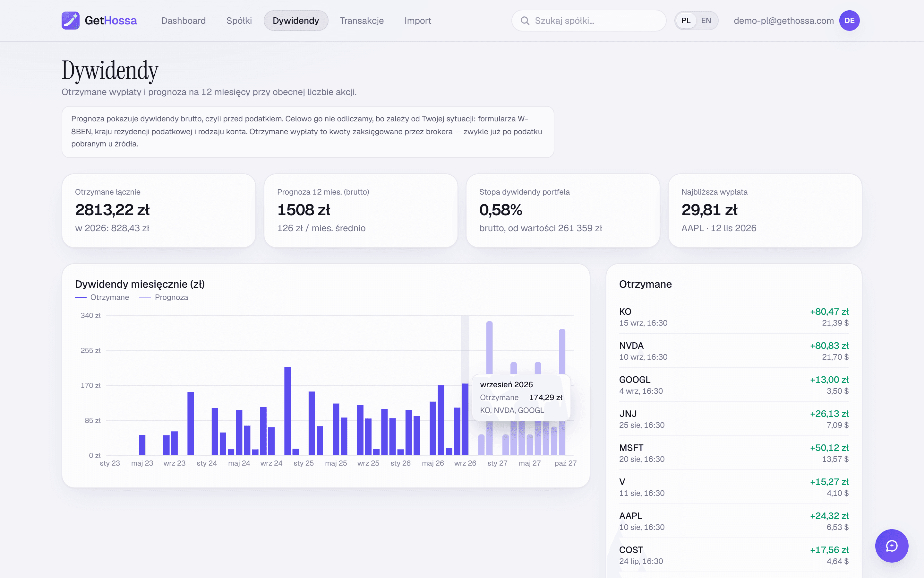Select the AAPL dividend row
The height and width of the screenshot is (578, 924).
[734, 521]
